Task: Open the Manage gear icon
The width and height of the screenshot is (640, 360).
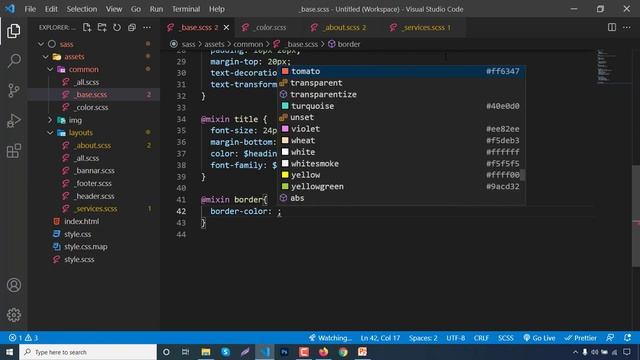Action: click(x=13, y=315)
